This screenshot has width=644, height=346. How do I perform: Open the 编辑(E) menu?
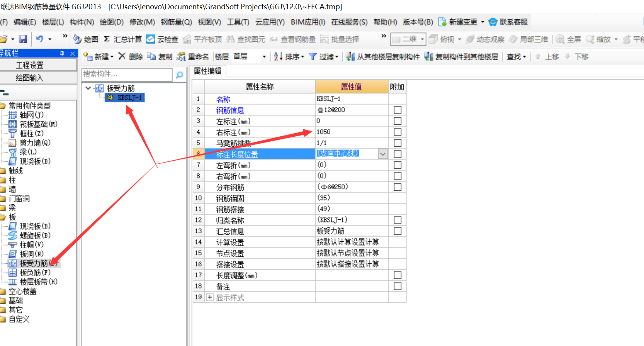(25, 22)
